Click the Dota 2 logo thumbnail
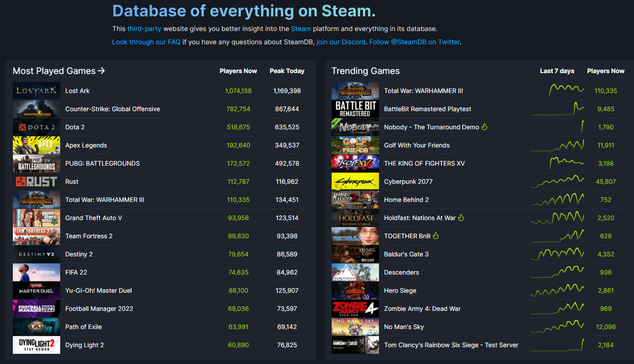This screenshot has width=634, height=364. [x=36, y=127]
